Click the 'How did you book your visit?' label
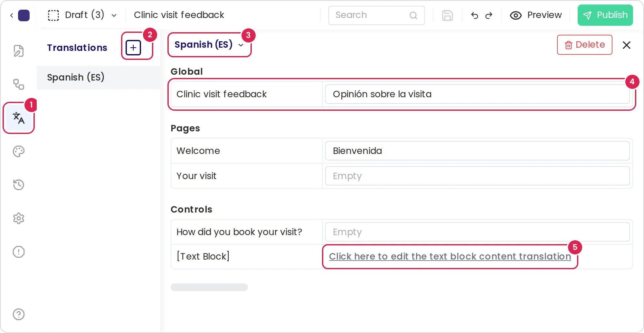 click(x=239, y=232)
